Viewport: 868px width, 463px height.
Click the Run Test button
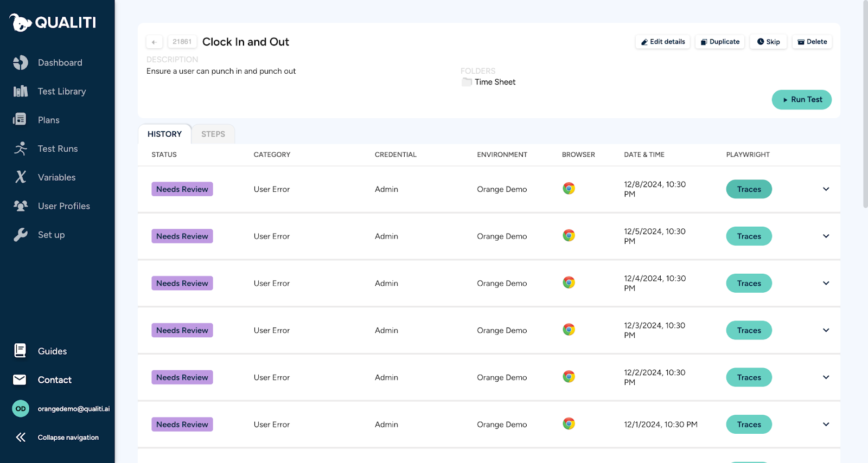click(801, 100)
